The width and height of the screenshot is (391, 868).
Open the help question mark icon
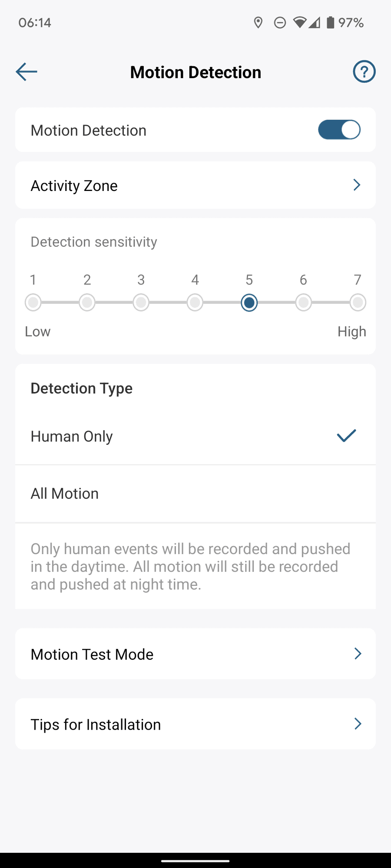[364, 72]
